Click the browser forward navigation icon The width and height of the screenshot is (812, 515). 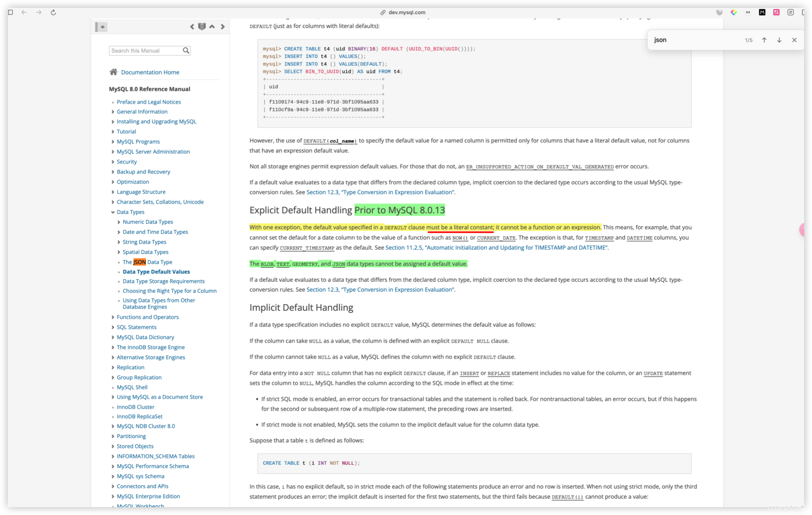pos(38,12)
